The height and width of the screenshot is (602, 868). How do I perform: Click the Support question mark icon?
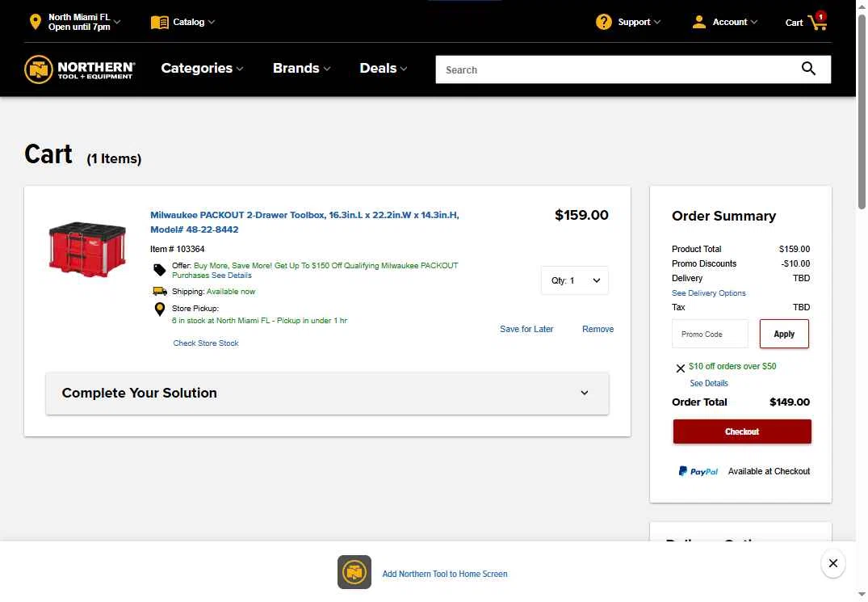click(603, 22)
